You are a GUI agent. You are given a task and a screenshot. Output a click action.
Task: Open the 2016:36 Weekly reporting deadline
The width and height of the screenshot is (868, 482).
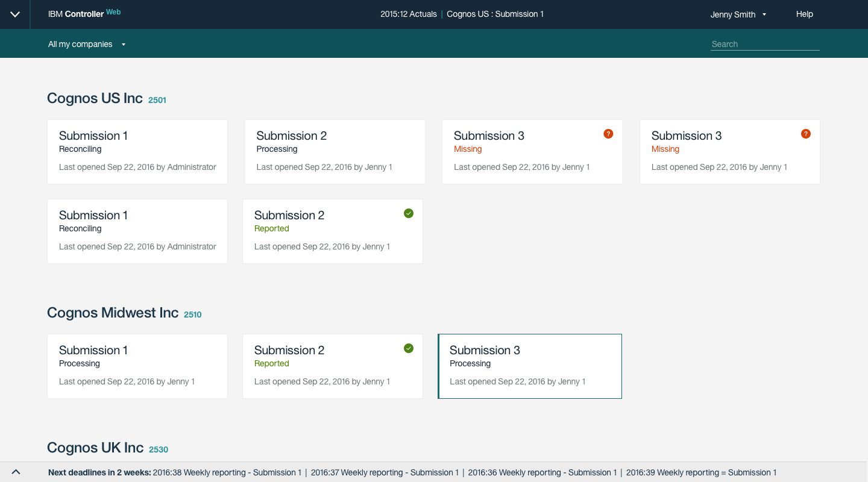click(x=542, y=472)
